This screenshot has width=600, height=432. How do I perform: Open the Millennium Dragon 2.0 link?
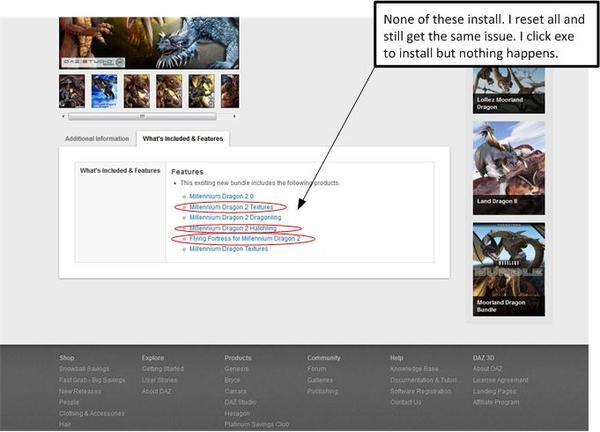pyautogui.click(x=221, y=196)
